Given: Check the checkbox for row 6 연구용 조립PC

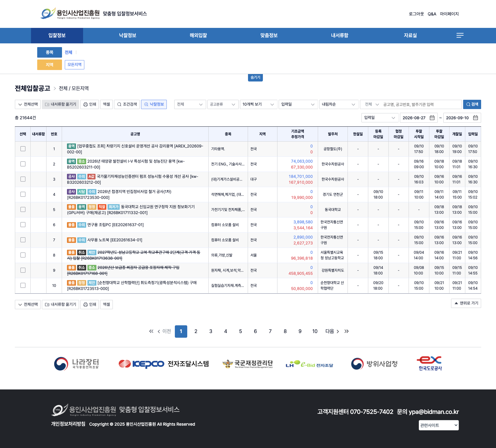Looking at the screenshot, I should (x=23, y=225).
